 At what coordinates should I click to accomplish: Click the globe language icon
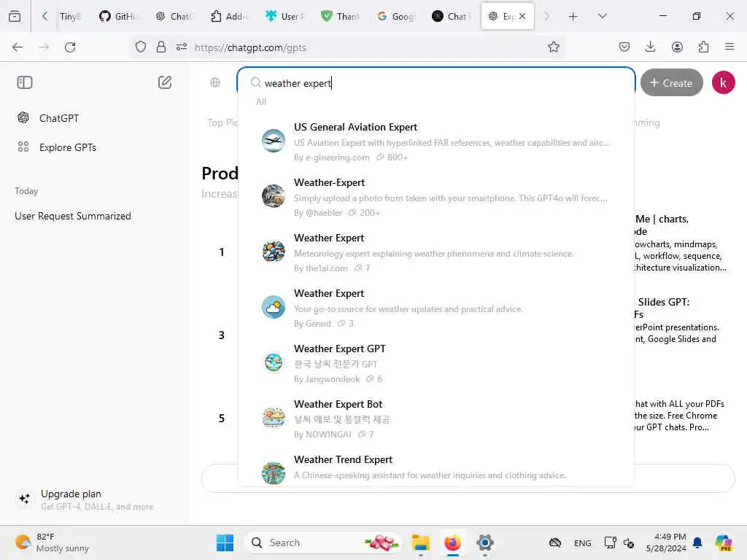coord(215,82)
